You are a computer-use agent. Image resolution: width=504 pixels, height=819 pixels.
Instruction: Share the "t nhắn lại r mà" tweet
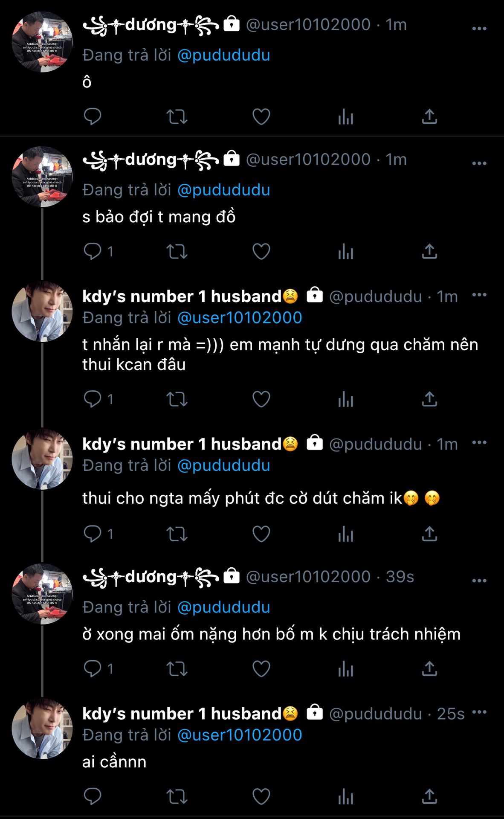coord(429,399)
